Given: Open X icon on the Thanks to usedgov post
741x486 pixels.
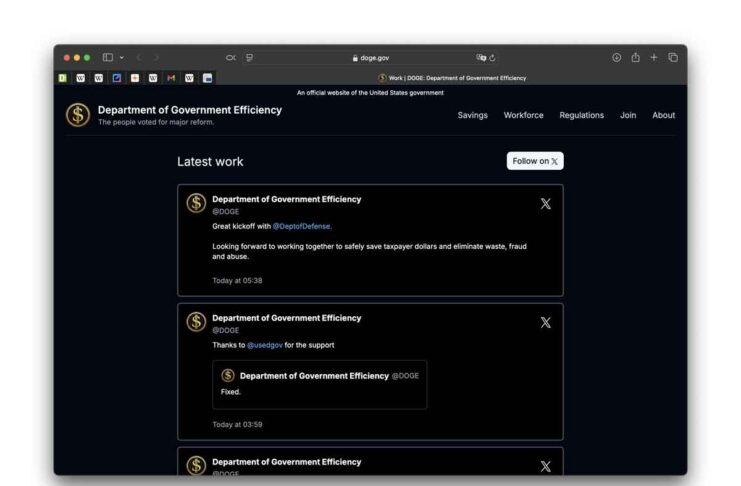Looking at the screenshot, I should point(546,322).
